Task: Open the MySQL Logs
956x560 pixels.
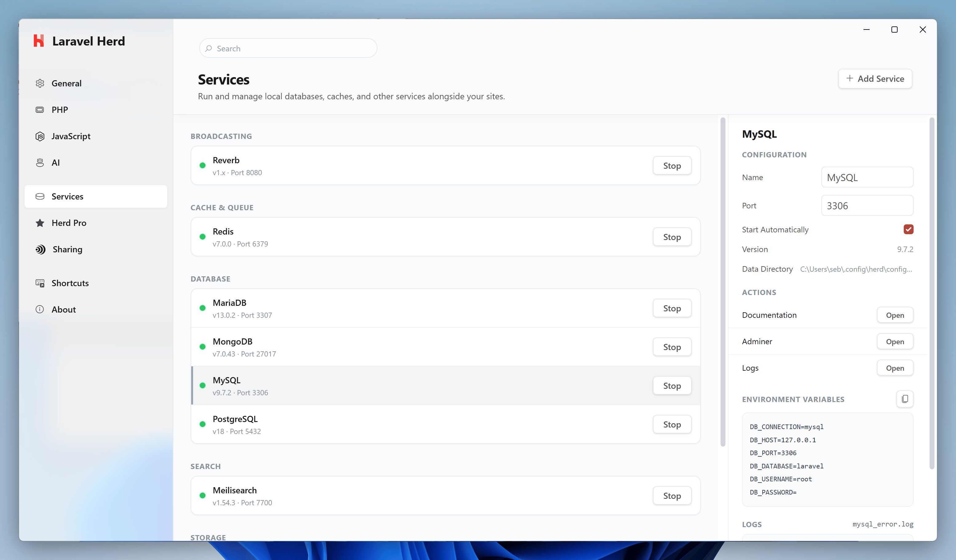Action: coord(895,368)
